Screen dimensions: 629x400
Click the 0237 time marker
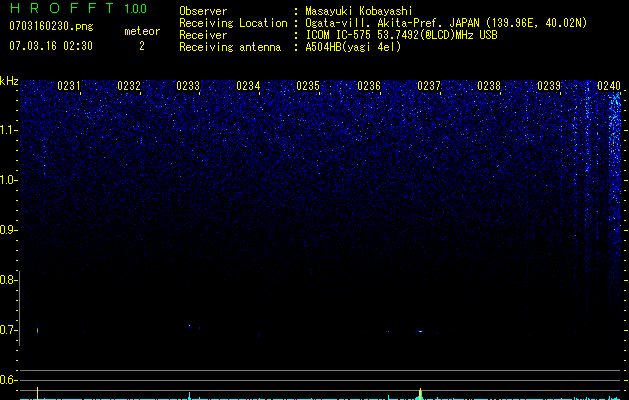point(429,85)
